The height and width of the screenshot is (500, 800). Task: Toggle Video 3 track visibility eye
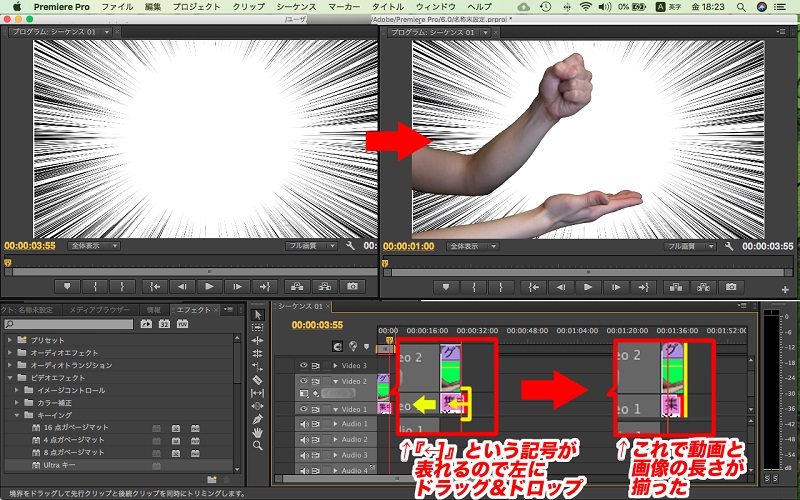click(x=304, y=365)
